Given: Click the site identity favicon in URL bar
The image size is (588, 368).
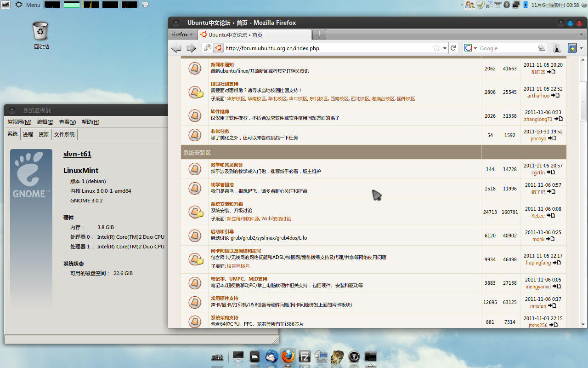Looking at the screenshot, I should (x=218, y=48).
